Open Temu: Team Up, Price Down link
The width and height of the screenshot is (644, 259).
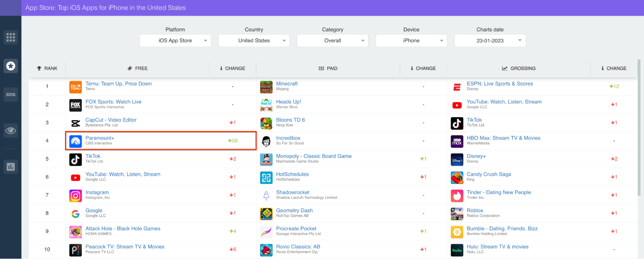coord(119,84)
